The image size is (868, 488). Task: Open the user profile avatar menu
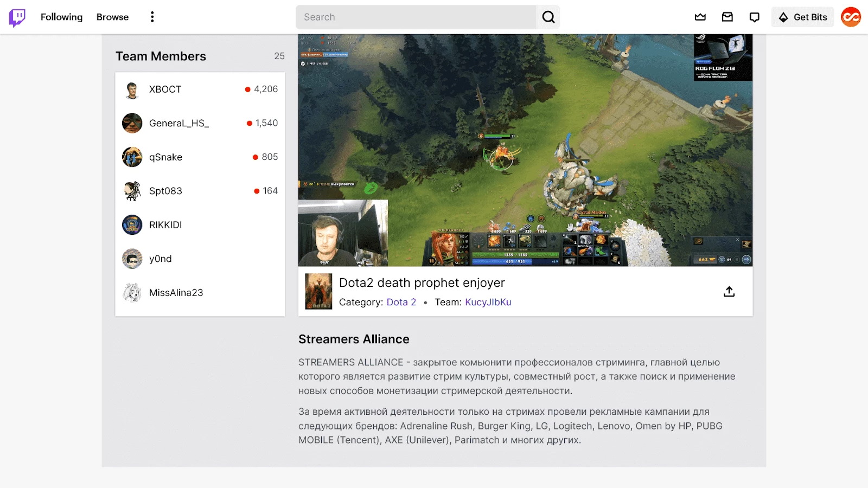click(x=851, y=17)
